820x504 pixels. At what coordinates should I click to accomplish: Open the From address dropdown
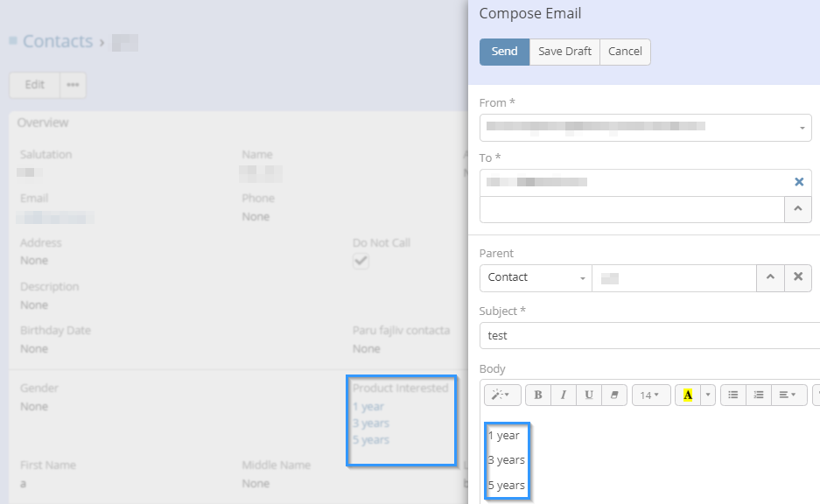coord(645,128)
